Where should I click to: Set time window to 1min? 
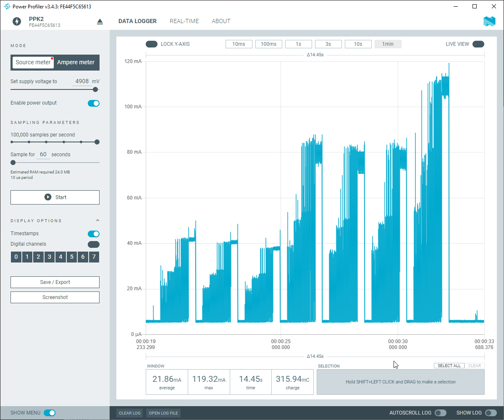(388, 44)
